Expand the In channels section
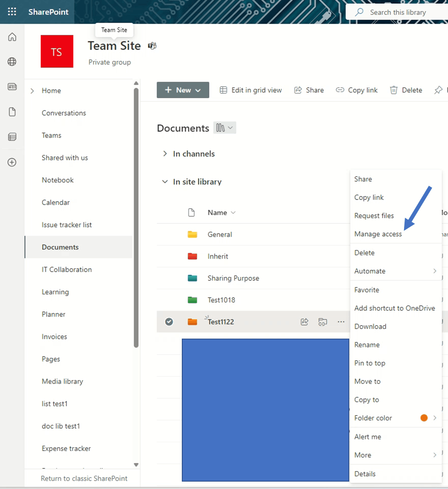Screen dimensions: 448x489 165,154
